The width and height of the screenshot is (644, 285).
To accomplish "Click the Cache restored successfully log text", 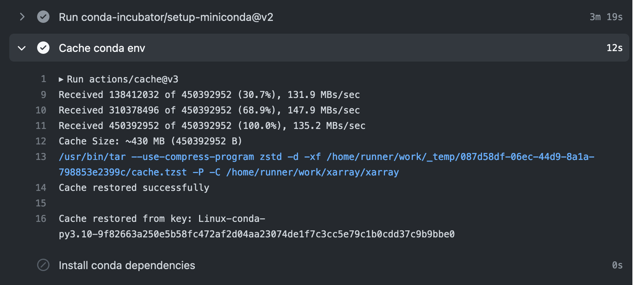I will coord(134,188).
